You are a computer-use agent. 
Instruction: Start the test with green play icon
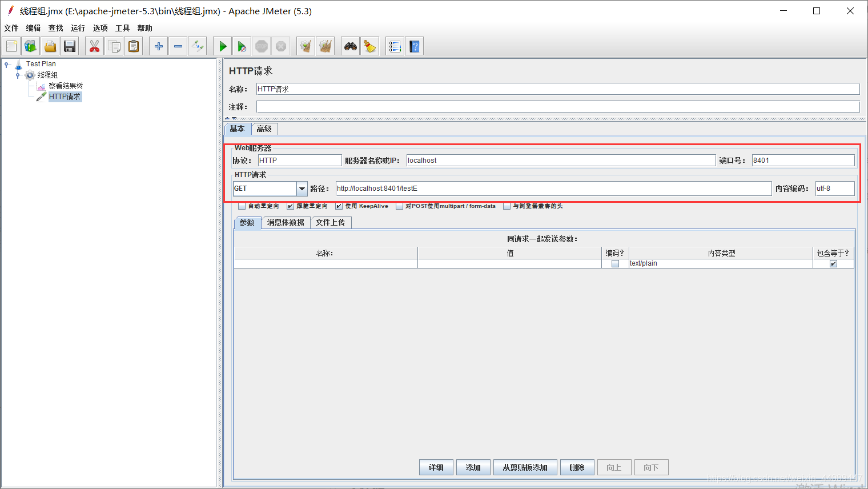click(x=223, y=46)
